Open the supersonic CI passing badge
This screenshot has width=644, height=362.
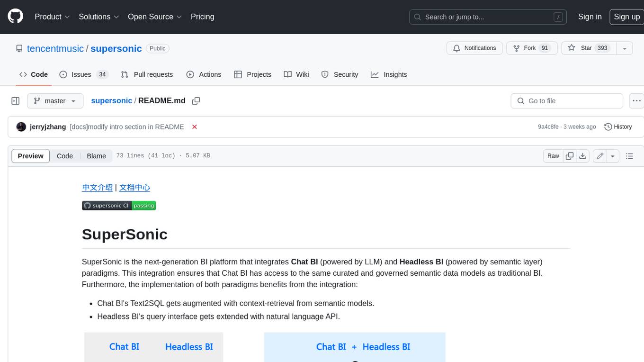coord(119,206)
